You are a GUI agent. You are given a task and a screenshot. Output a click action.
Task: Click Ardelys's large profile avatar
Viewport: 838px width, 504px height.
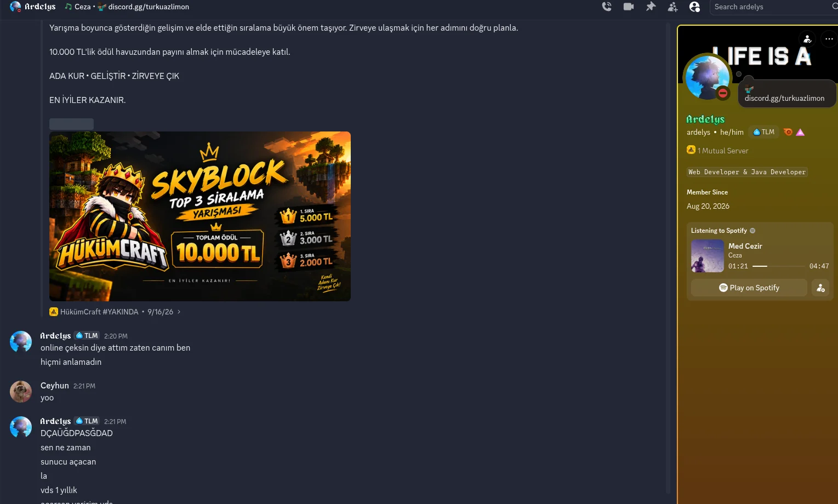(x=708, y=77)
